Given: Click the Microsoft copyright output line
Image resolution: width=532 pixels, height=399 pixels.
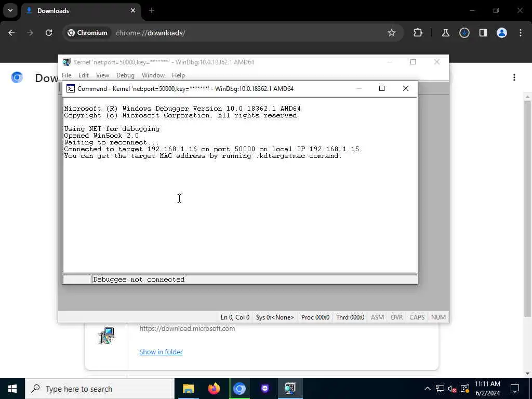Looking at the screenshot, I should tap(182, 115).
